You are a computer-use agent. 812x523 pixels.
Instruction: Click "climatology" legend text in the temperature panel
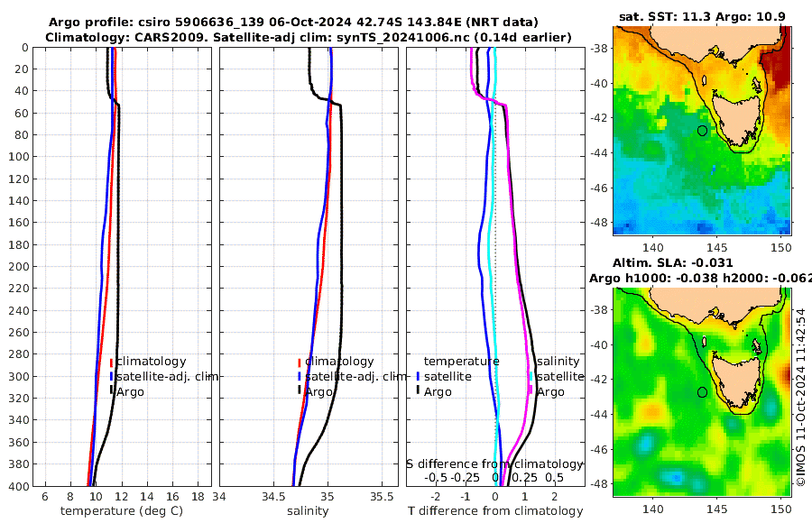(x=152, y=361)
